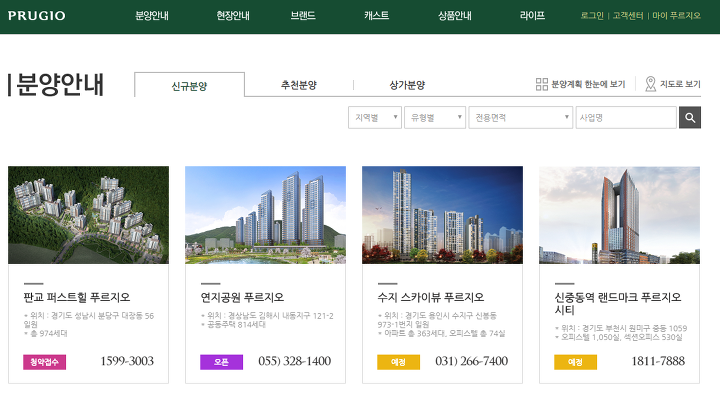Open the 현장안내 menu
This screenshot has height=393, width=720.
point(233,16)
